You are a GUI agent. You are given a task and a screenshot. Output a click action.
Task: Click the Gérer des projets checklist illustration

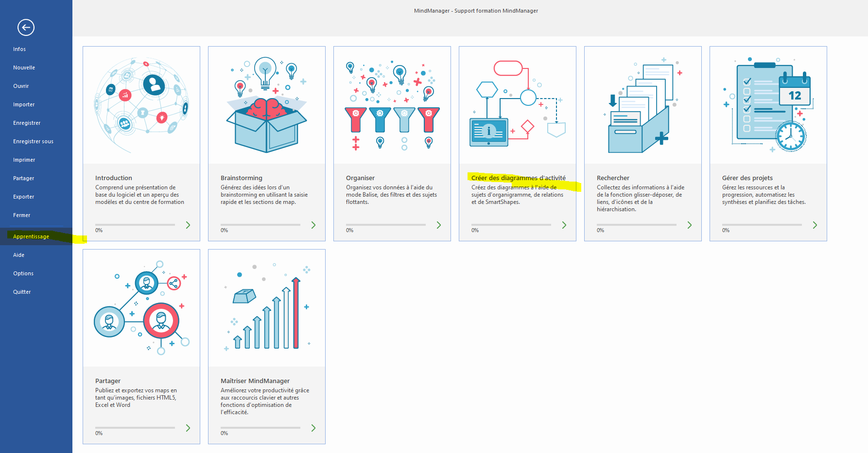[x=768, y=105]
